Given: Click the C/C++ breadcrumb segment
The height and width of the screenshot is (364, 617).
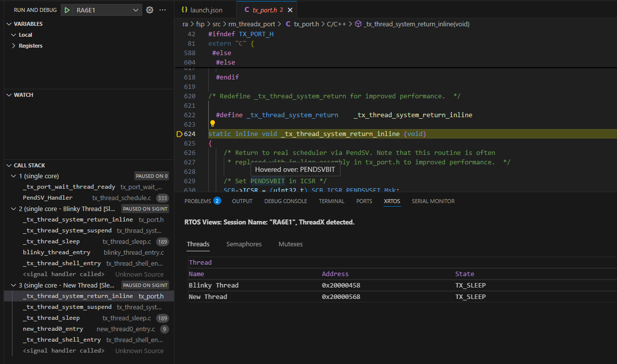Looking at the screenshot, I should click(337, 24).
